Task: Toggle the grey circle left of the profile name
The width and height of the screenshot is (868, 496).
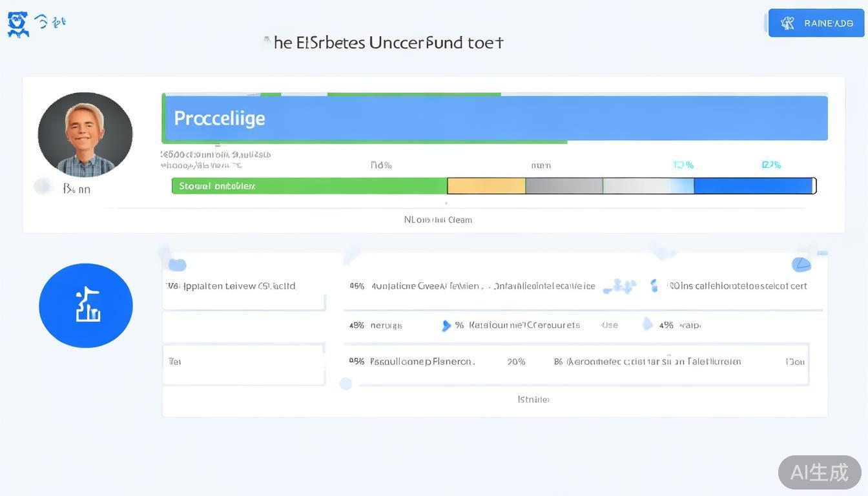Action: click(43, 187)
